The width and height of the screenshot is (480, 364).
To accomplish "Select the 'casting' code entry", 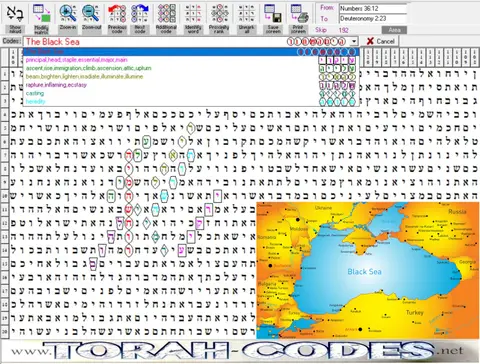I will [191, 93].
